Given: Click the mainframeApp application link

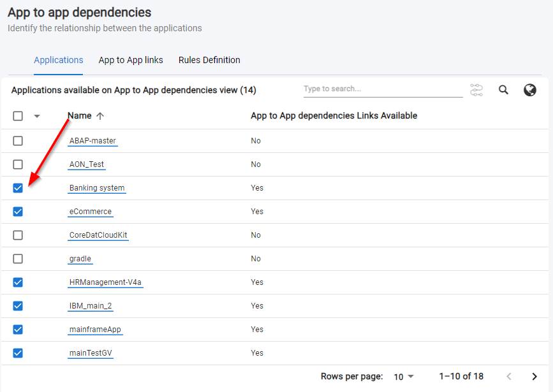Looking at the screenshot, I should (95, 330).
